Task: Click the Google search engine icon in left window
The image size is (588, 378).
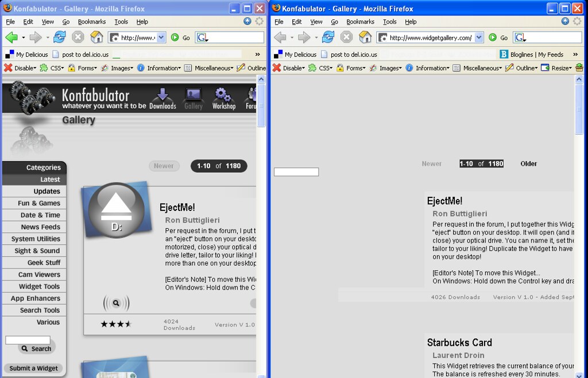Action: coord(202,37)
